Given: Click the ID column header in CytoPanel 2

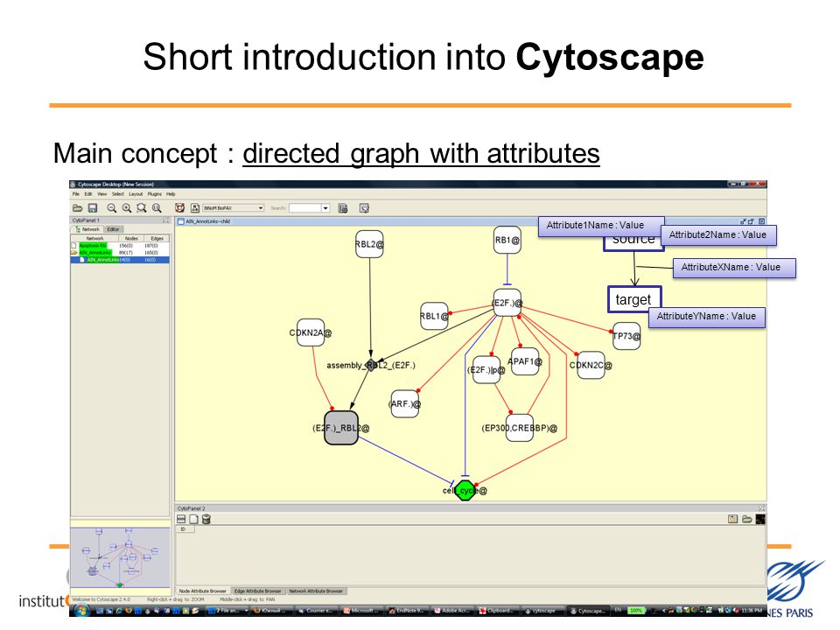Looking at the screenshot, I should click(185, 529).
